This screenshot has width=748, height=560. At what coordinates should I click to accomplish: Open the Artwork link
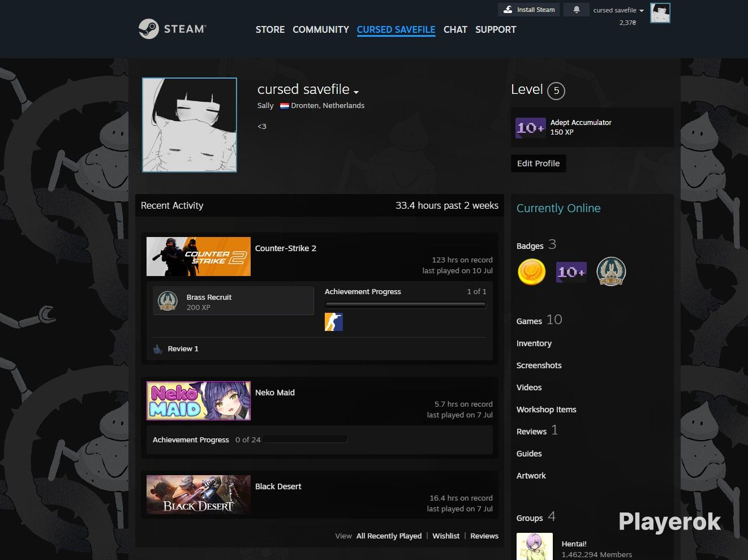pos(531,476)
